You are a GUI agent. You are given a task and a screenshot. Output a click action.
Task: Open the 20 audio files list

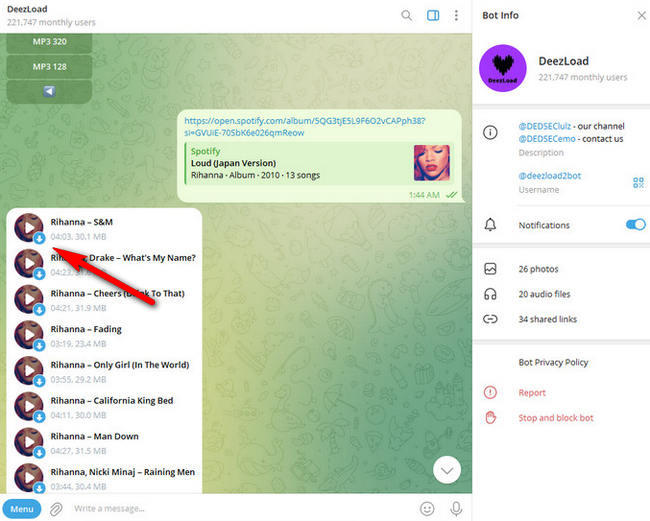(544, 294)
